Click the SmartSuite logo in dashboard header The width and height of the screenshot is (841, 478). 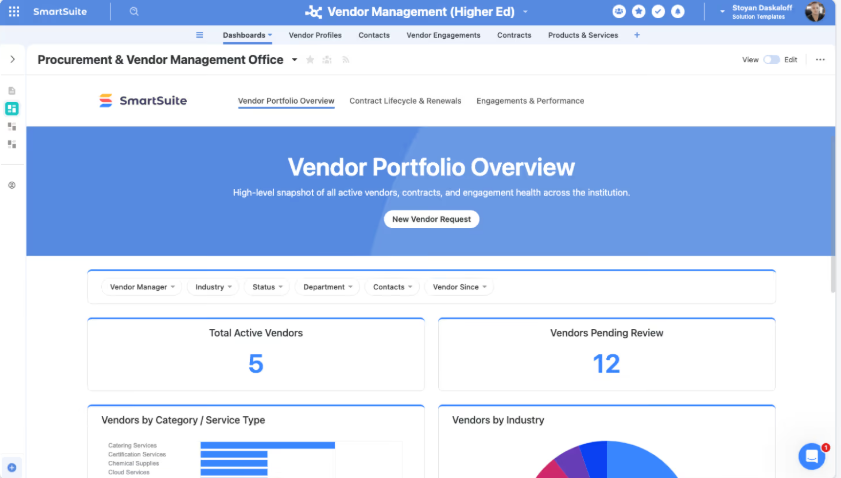[143, 100]
